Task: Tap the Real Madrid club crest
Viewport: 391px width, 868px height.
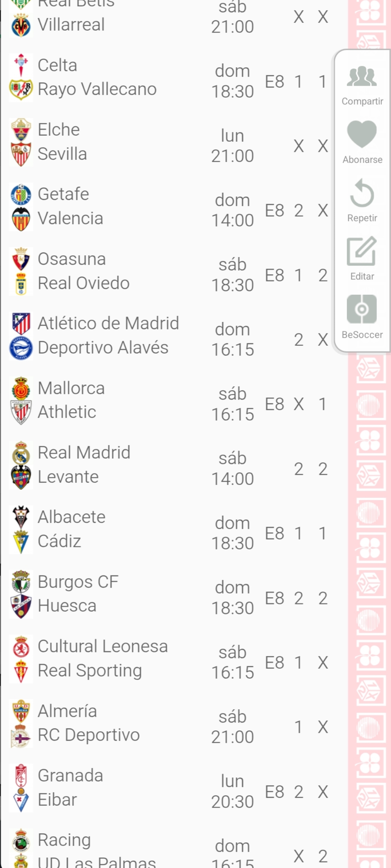Action: 21,453
